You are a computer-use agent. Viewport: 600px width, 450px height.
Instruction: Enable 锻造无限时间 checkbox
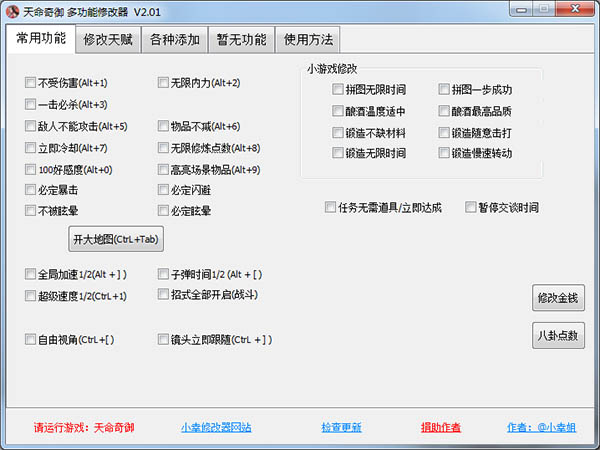338,153
